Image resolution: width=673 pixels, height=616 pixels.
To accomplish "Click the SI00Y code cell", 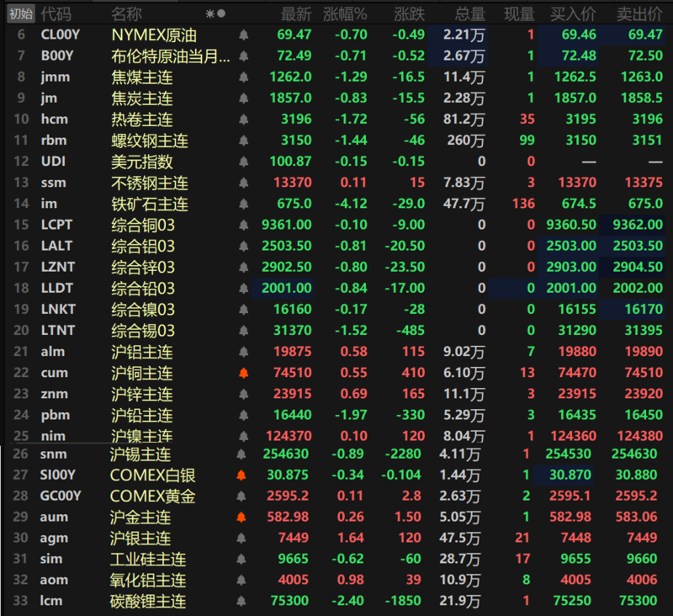I will pos(58,475).
